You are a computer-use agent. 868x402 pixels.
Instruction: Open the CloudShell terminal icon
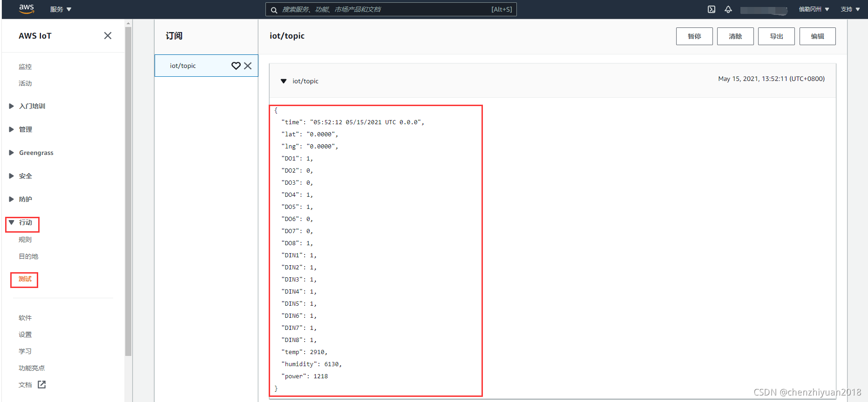tap(712, 9)
